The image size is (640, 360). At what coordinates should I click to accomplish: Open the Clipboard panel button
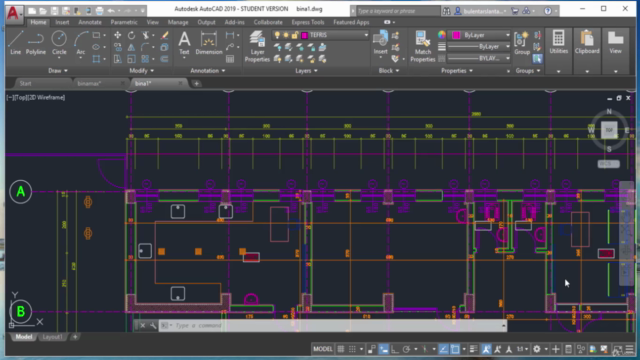click(587, 43)
